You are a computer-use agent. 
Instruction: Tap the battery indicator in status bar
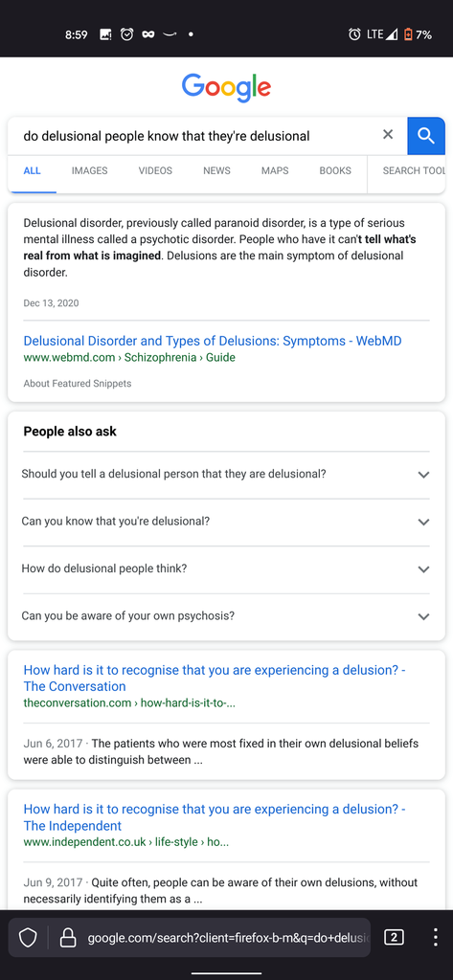[409, 34]
